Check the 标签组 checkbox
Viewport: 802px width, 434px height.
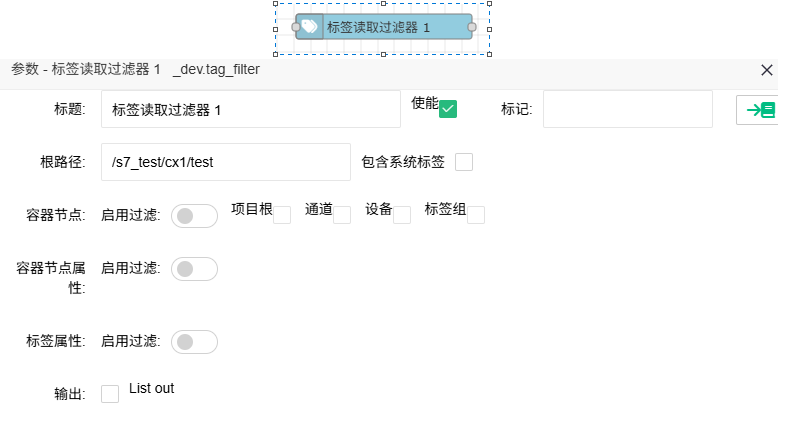476,215
